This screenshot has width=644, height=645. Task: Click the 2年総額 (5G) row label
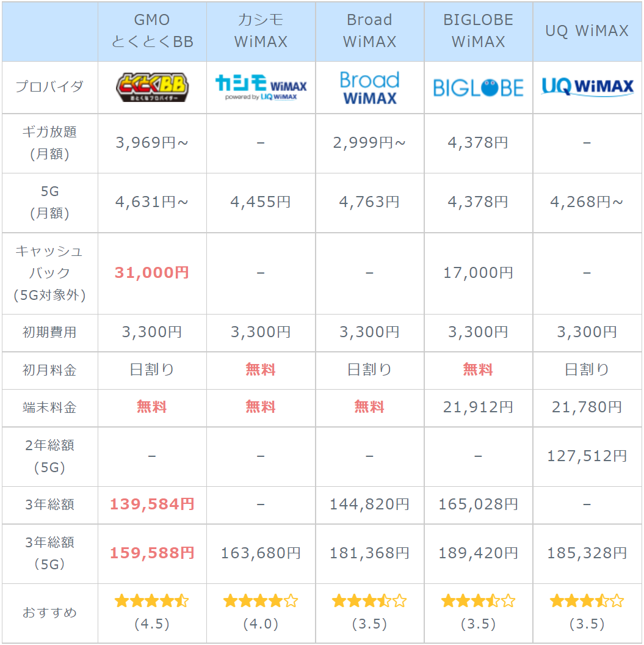49,456
